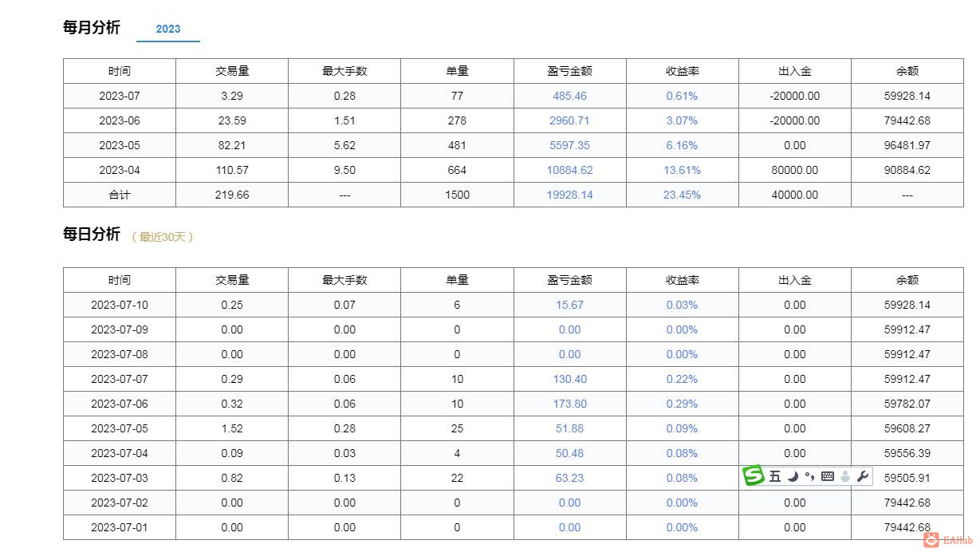Click the 0.61% return rate link
980x552 pixels.
click(682, 96)
